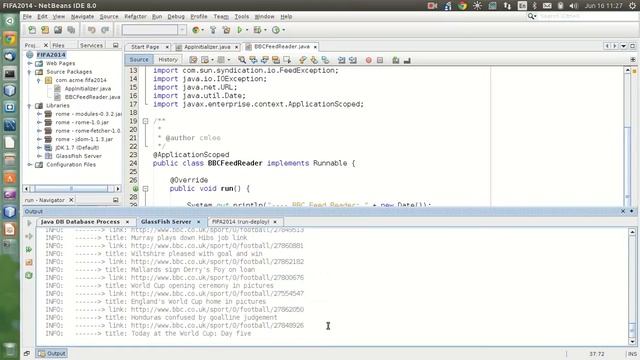Viewport: 640px width, 360px height.
Task: Click the Output window vertical scrollbar
Action: (632, 286)
